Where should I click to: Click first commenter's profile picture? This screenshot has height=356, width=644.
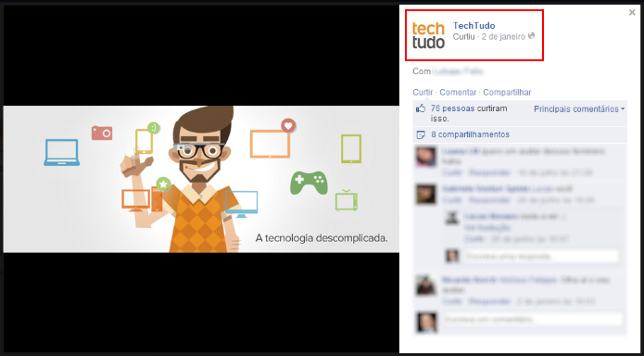point(426,157)
